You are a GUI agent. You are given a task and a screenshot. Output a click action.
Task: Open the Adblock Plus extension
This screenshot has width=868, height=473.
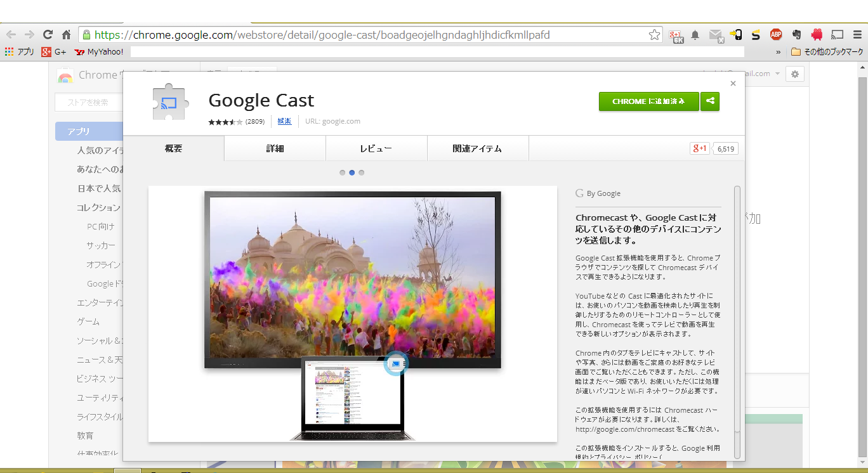[x=775, y=35]
